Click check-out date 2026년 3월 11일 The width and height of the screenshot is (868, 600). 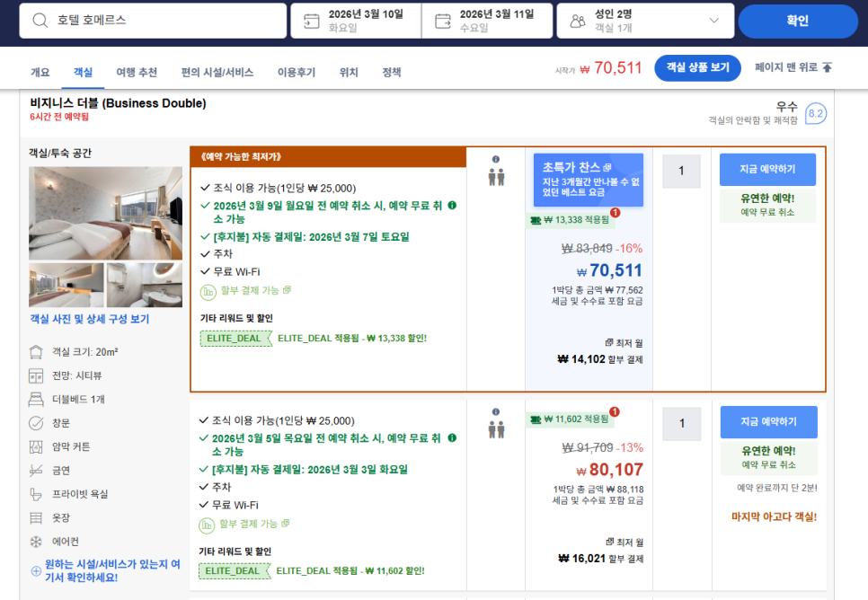click(x=487, y=21)
